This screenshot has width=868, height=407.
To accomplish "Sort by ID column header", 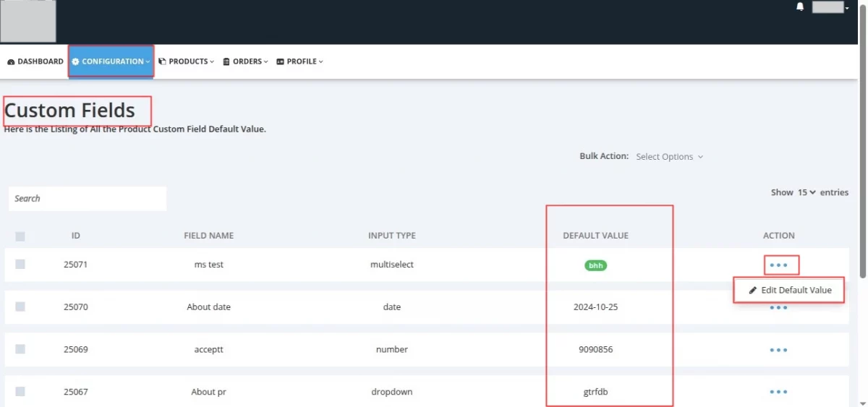I will 76,236.
